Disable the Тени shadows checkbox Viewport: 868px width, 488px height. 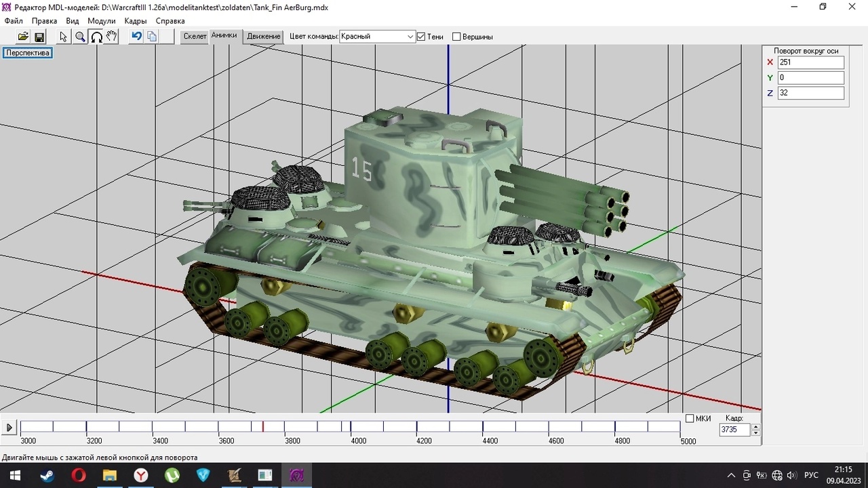pyautogui.click(x=421, y=37)
